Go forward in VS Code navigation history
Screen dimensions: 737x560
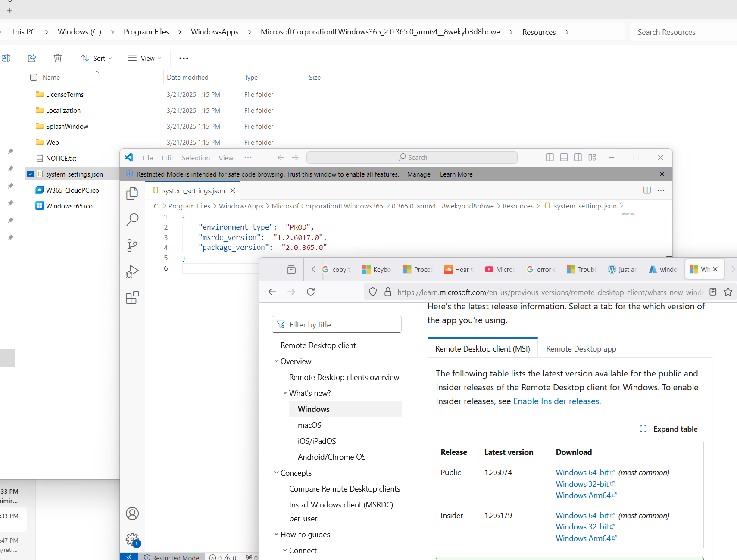[x=295, y=158]
